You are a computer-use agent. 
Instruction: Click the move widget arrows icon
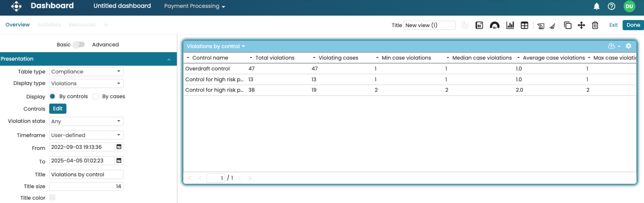pos(581,25)
